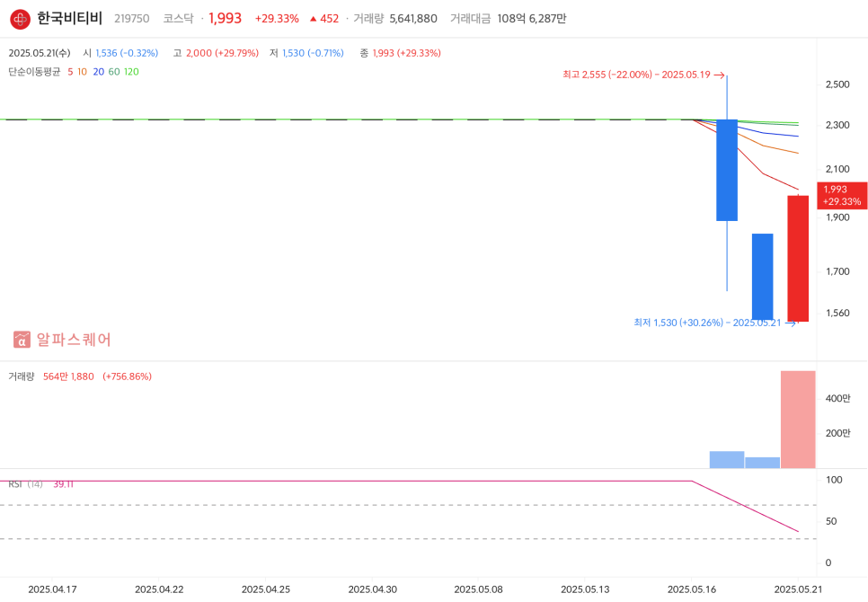
Task: Click the volume value 564만 1,880
Action: pyautogui.click(x=68, y=376)
